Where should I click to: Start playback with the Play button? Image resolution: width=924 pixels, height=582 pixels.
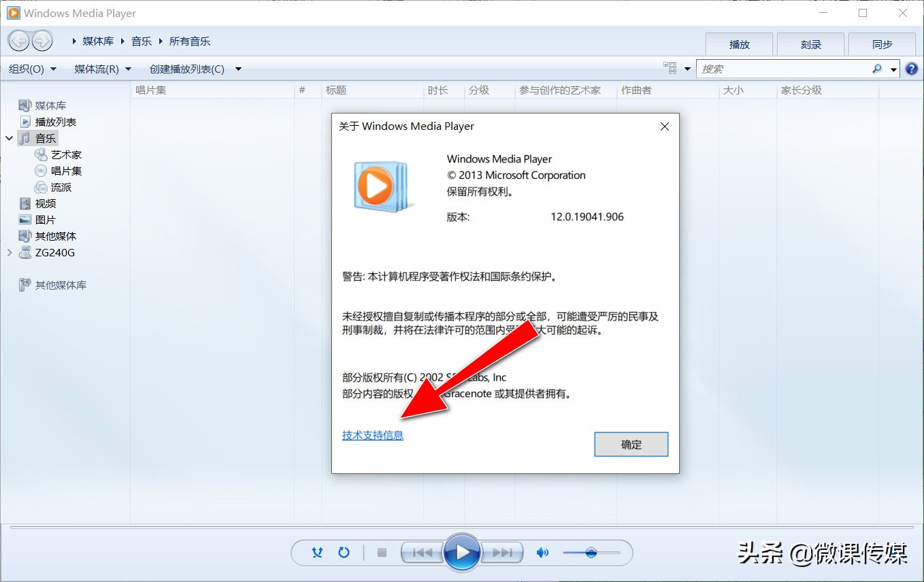point(462,552)
